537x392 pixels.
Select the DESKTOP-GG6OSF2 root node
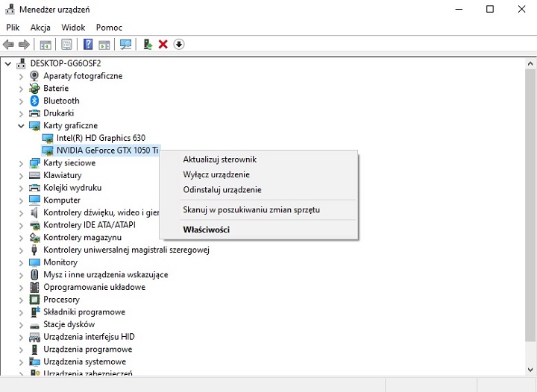coord(65,63)
